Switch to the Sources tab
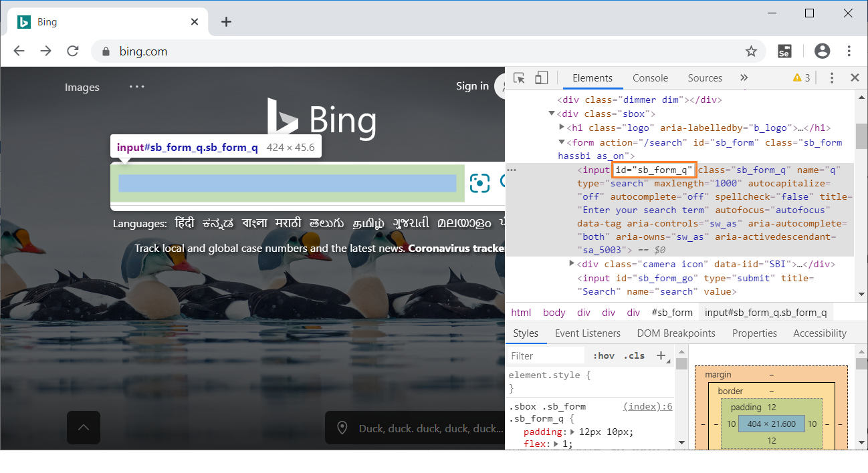Screen dimensions: 868x473 705,78
